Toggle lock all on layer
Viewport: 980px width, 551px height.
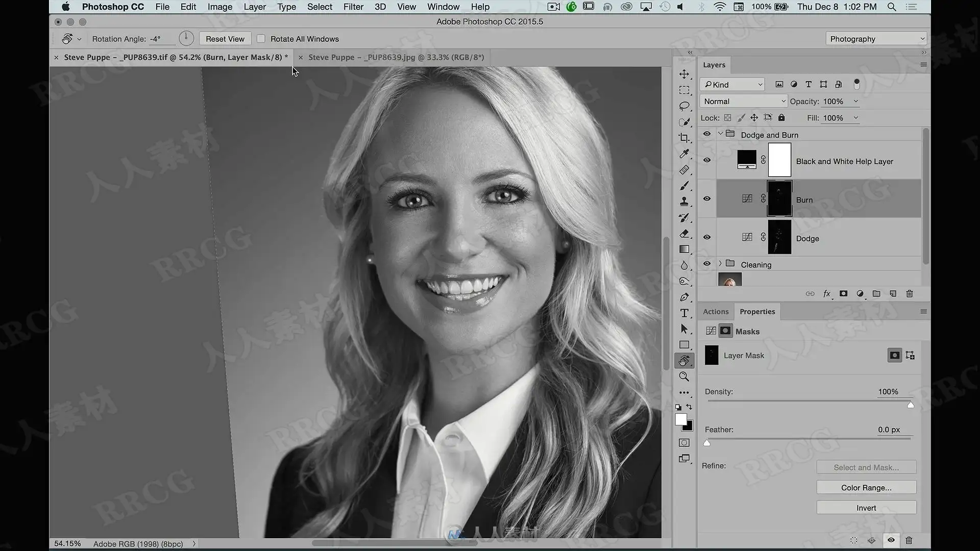(781, 118)
